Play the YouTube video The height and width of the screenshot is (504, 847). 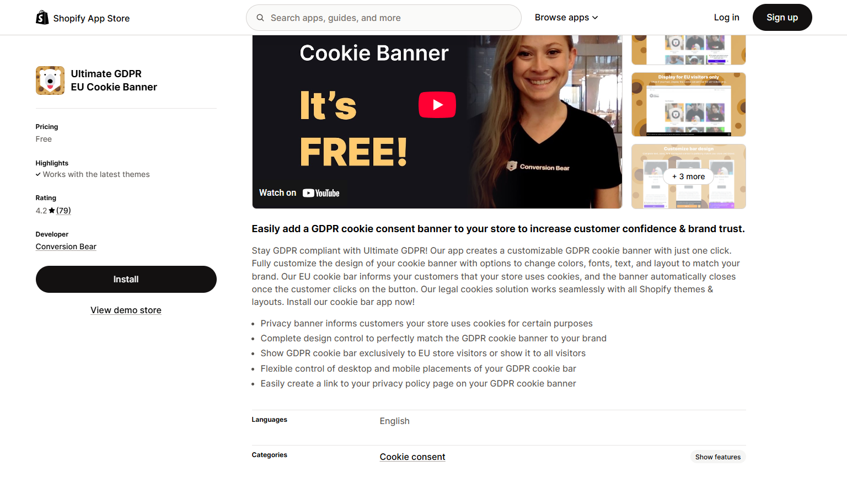[x=437, y=105]
